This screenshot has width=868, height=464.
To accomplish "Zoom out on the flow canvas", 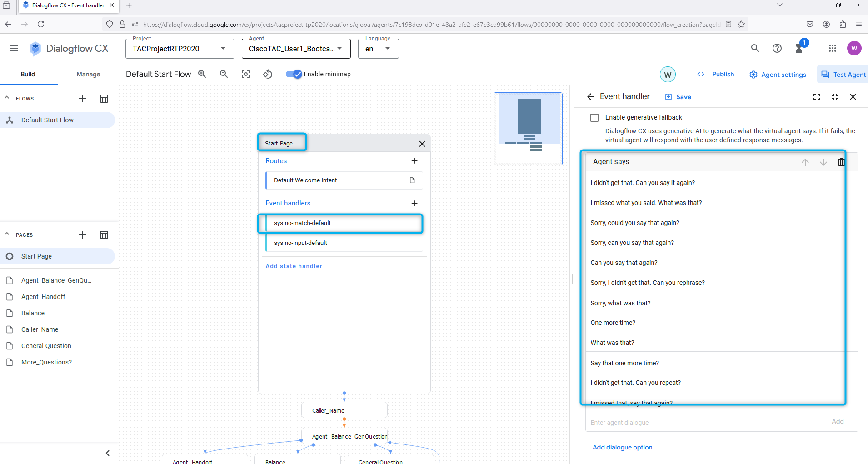I will point(224,74).
